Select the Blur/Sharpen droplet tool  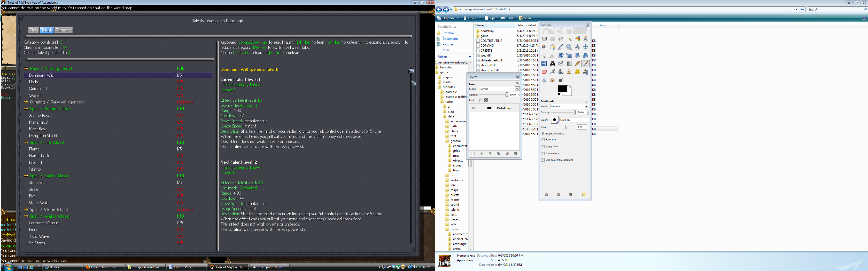[545, 80]
